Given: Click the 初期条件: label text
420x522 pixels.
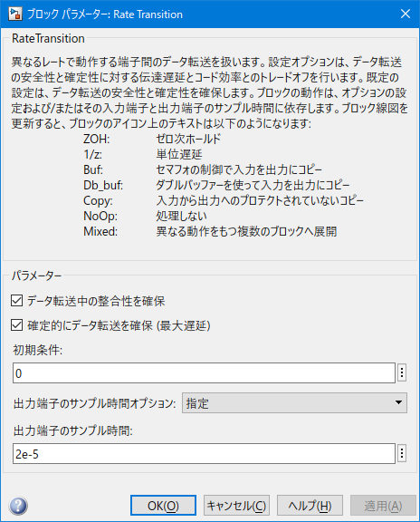Looking at the screenshot, I should [38, 350].
